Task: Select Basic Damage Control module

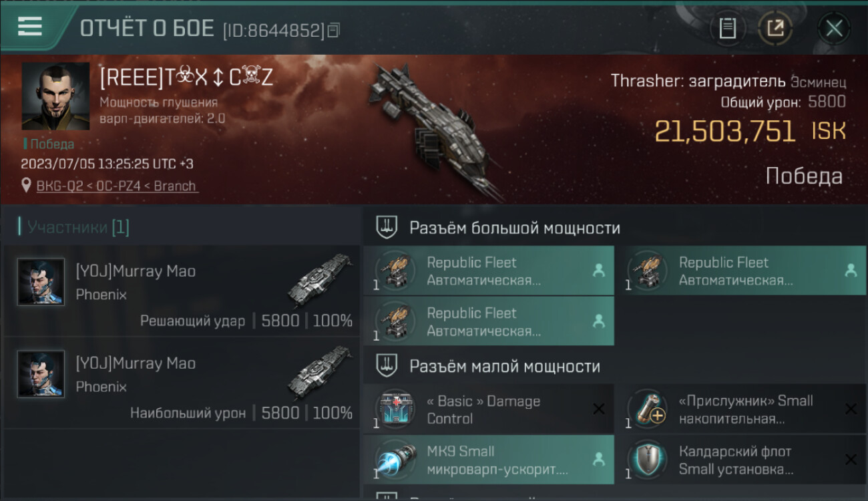Action: click(489, 409)
